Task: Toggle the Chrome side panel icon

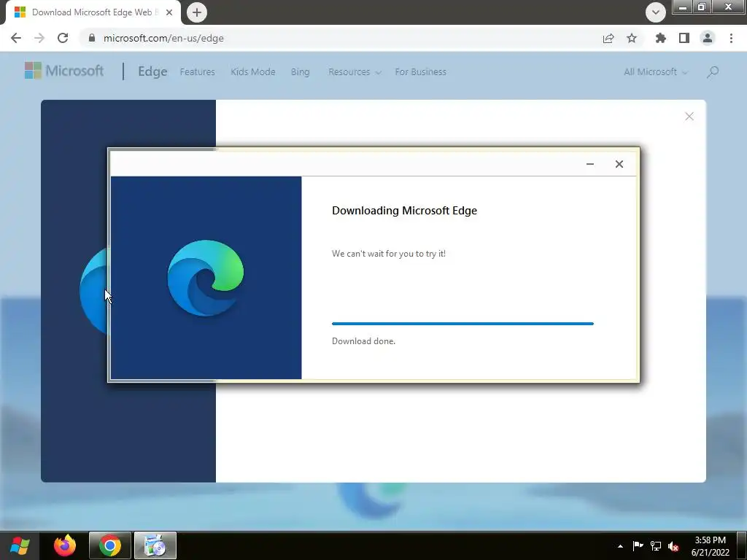Action: click(684, 38)
